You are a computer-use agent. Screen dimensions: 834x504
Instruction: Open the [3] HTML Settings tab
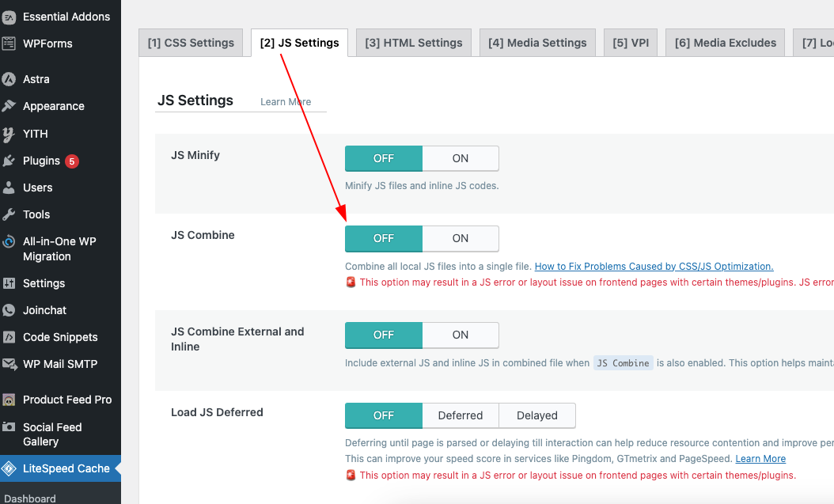pyautogui.click(x=414, y=43)
